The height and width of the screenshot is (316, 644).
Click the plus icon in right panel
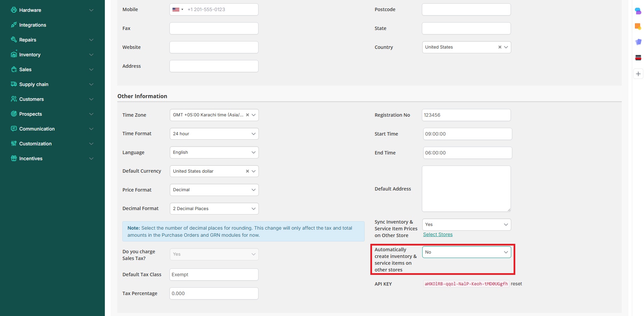pyautogui.click(x=638, y=74)
